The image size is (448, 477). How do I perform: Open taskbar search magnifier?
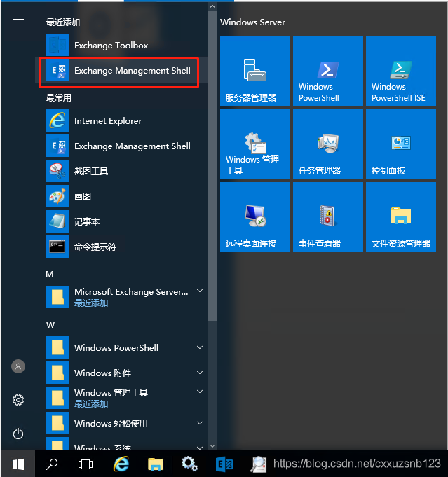52,464
